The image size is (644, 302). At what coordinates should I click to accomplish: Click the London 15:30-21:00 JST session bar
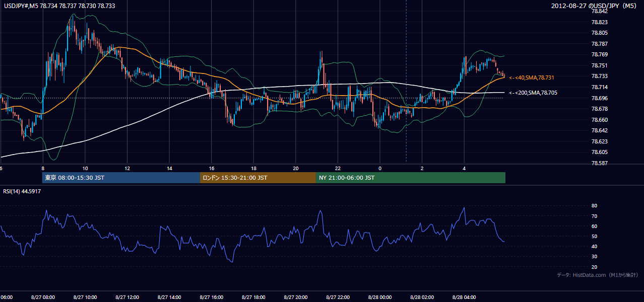tap(258, 178)
